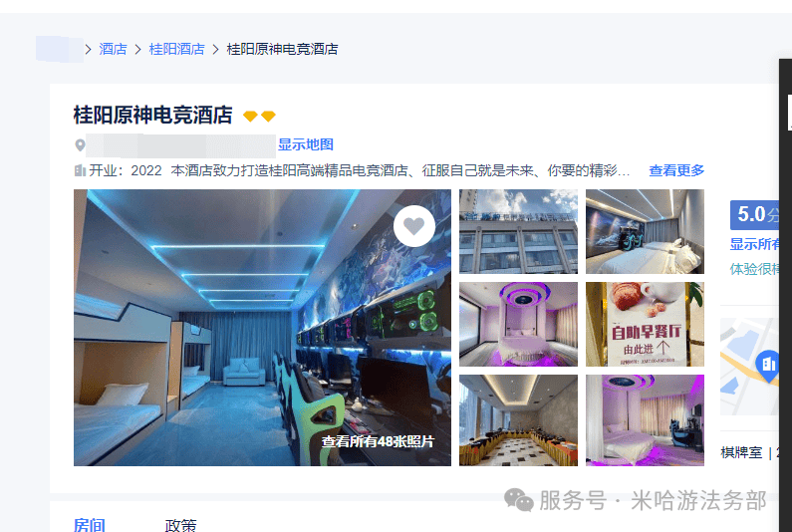This screenshot has height=532, width=792.
Task: Click the gold diamond rating icons
Action: pos(259,117)
